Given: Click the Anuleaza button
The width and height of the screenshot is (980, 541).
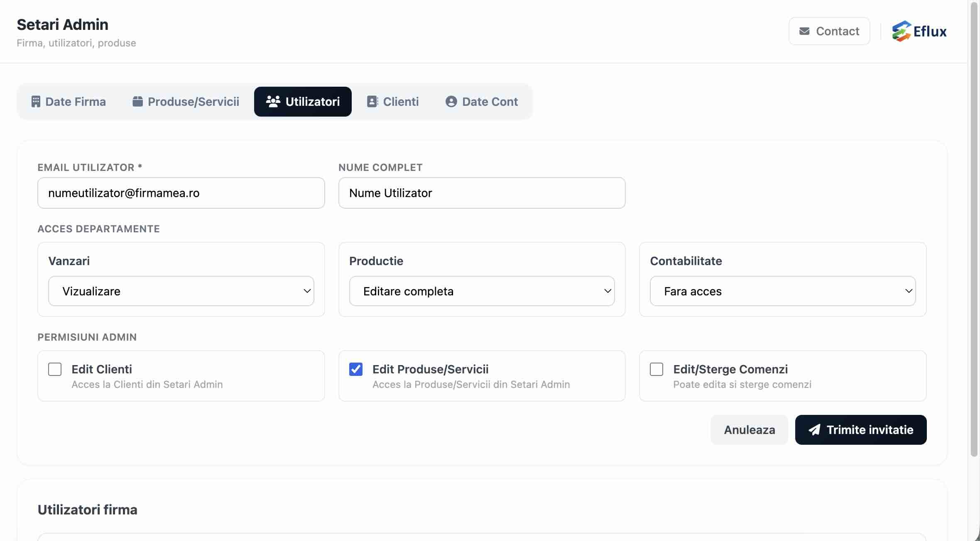Looking at the screenshot, I should click(x=750, y=430).
